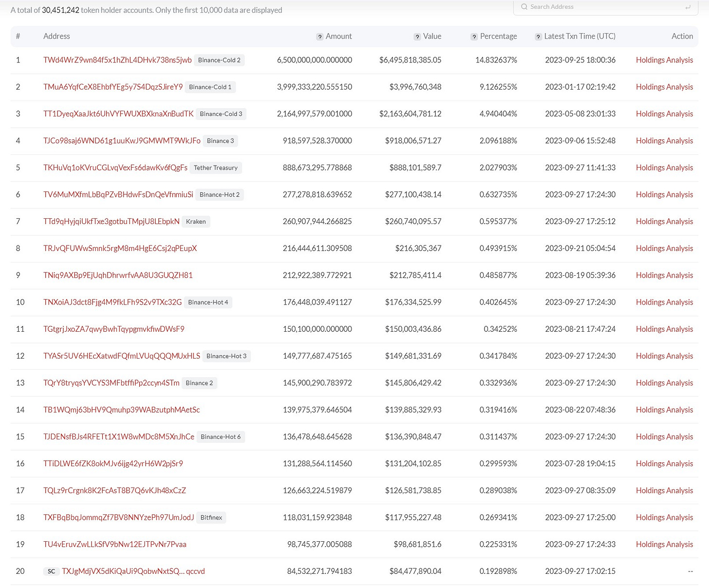
Task: Click the Binance-Hot 4 tag
Action: pos(208,302)
